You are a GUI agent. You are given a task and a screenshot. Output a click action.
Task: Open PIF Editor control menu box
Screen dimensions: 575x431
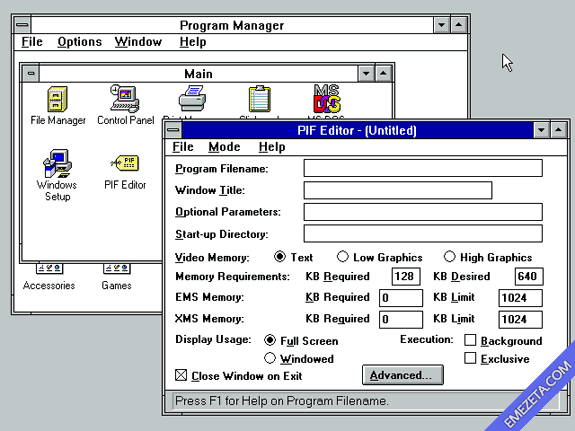click(173, 130)
